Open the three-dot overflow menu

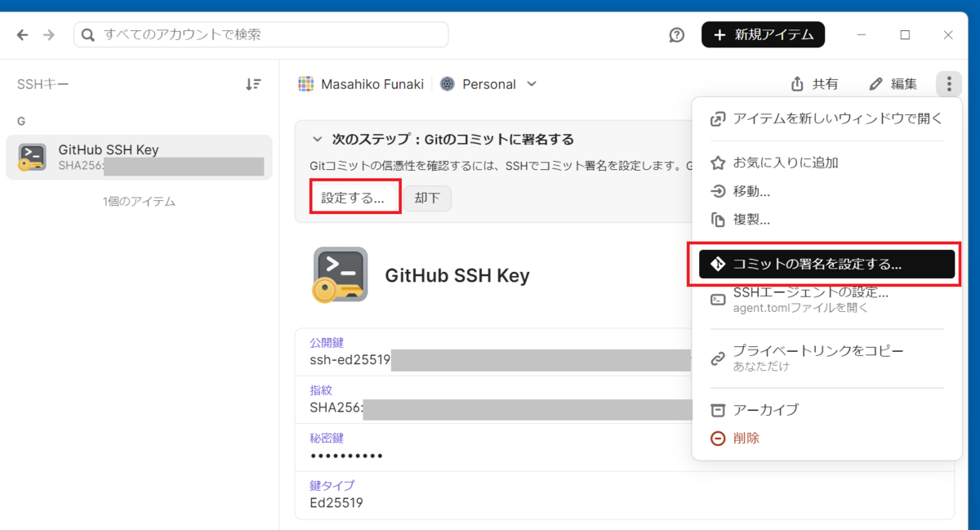948,83
